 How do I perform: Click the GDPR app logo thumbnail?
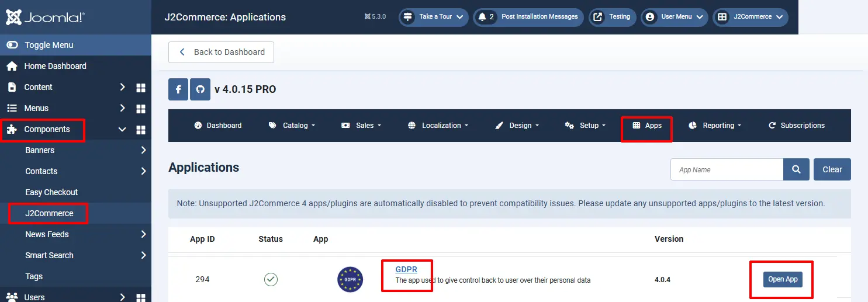(350, 279)
